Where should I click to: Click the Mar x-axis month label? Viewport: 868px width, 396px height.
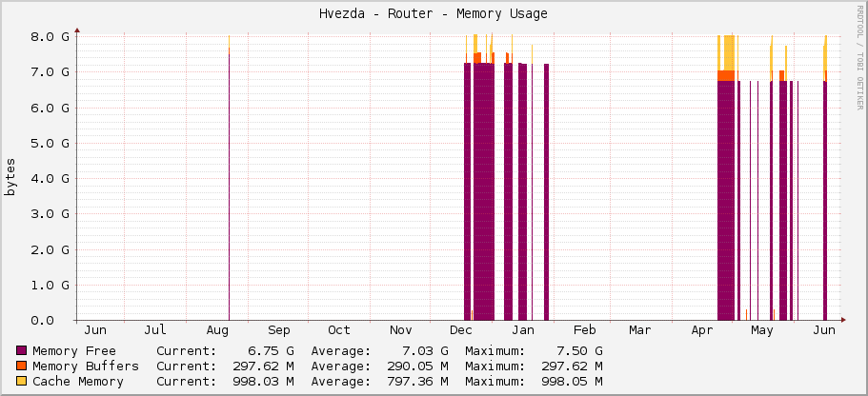(x=640, y=330)
